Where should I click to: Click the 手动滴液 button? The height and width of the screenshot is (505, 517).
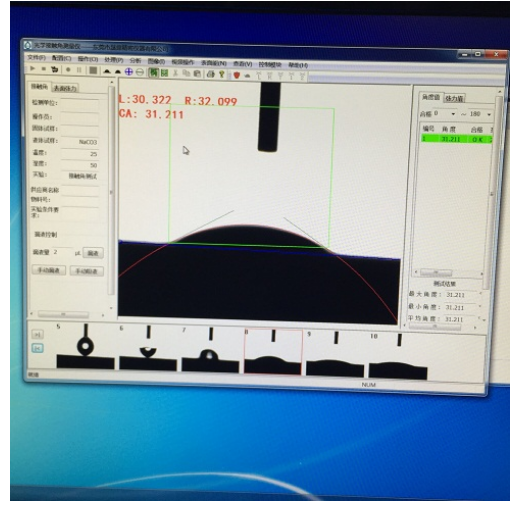(49, 270)
